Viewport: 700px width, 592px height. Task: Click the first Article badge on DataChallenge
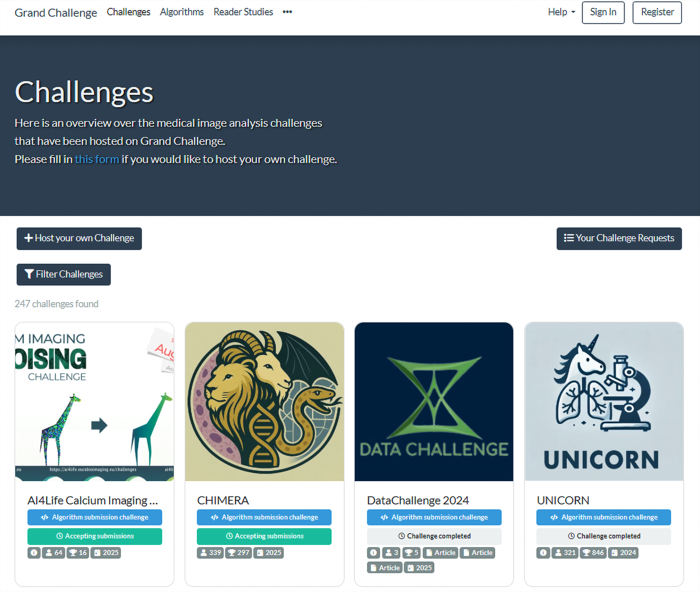(440, 552)
